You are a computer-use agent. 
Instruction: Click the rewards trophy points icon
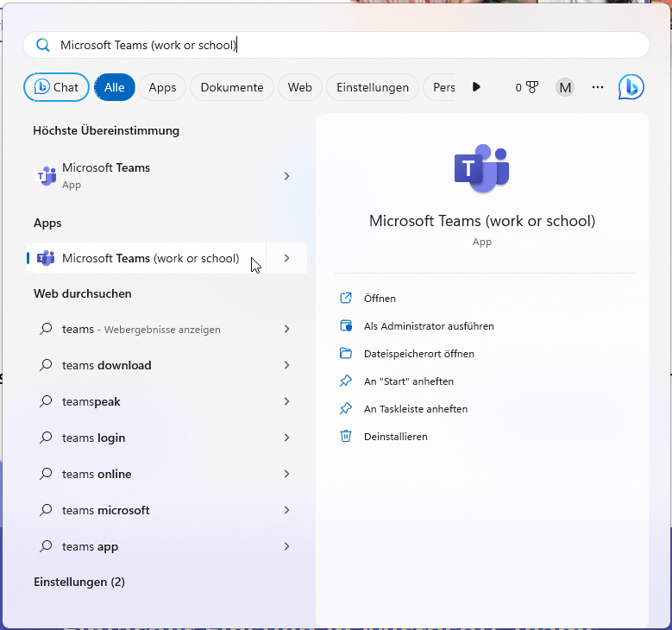(x=527, y=87)
